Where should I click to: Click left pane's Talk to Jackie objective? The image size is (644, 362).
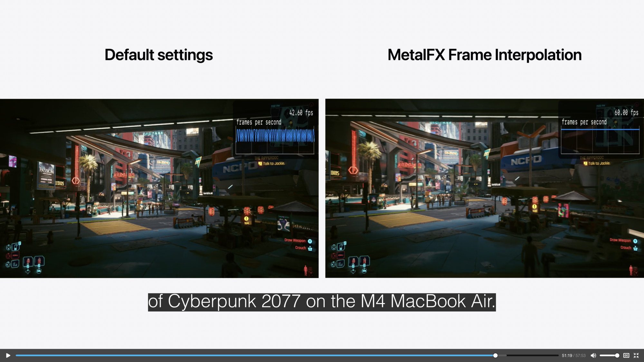tap(273, 163)
